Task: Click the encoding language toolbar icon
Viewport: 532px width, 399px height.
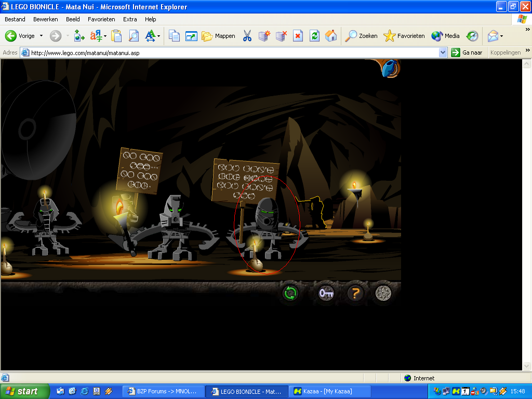Action: pyautogui.click(x=96, y=36)
